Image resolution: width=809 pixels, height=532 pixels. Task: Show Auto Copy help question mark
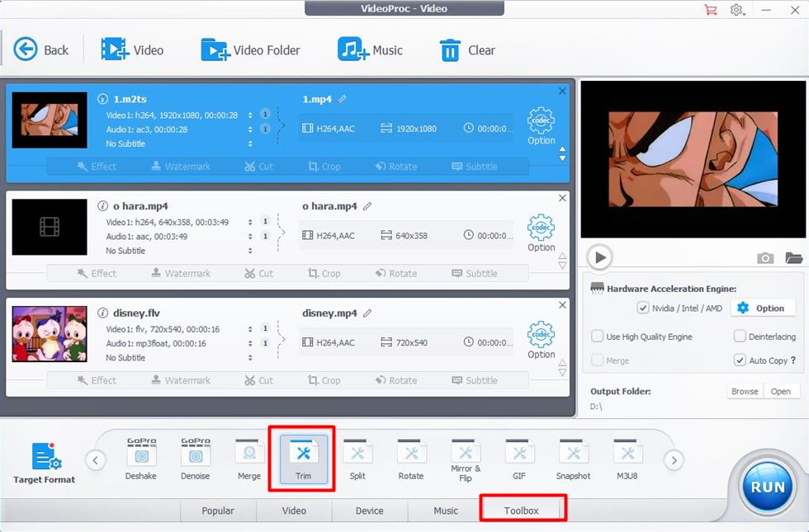point(793,360)
